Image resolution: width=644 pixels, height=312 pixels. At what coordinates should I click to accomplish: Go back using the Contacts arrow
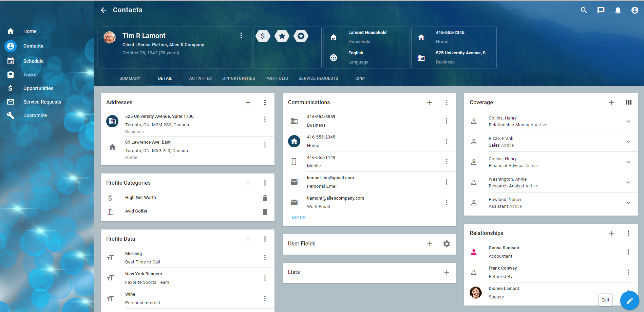(103, 10)
